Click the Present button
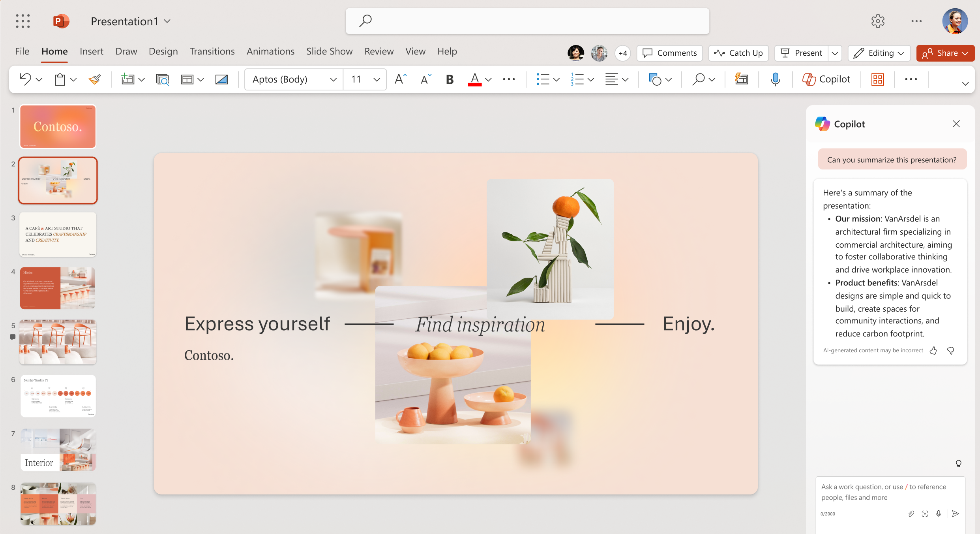The height and width of the screenshot is (534, 980). pyautogui.click(x=801, y=53)
